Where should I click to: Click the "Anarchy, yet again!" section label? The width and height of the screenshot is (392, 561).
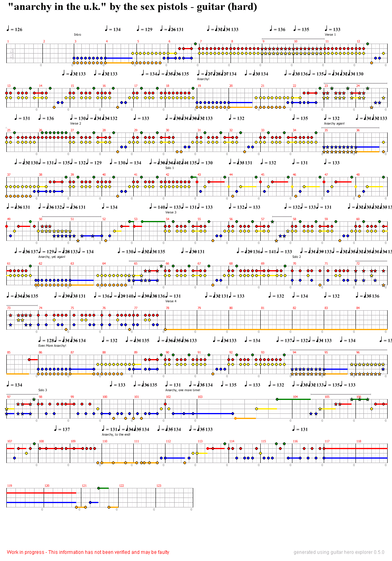(x=52, y=257)
